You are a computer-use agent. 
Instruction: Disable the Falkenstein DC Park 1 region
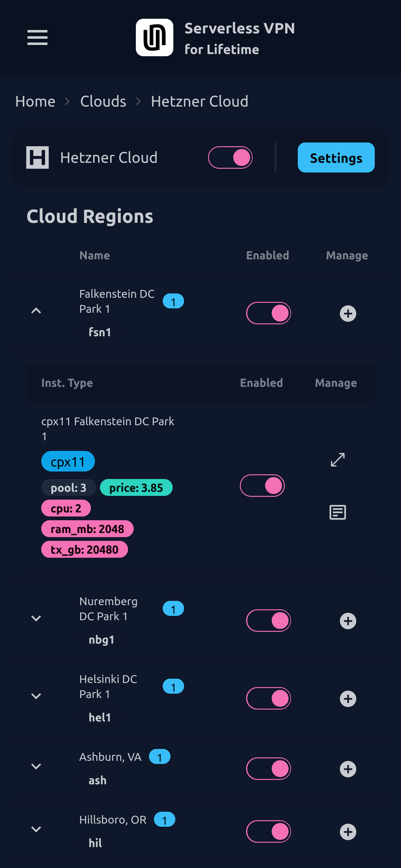268,313
